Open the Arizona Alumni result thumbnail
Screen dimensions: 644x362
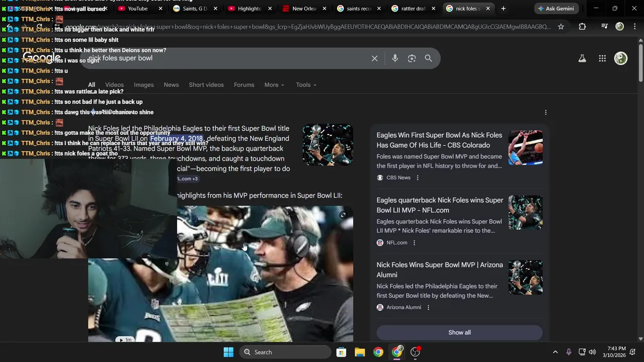[x=525, y=278]
